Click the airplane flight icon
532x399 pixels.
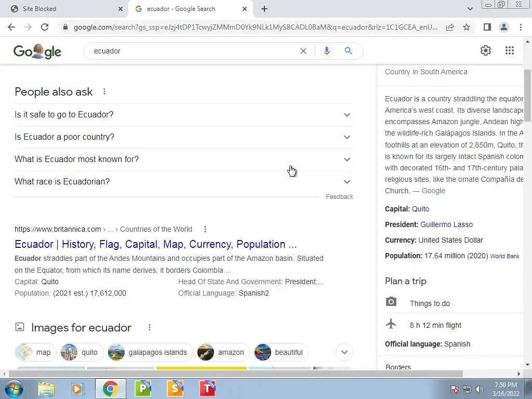[391, 324]
